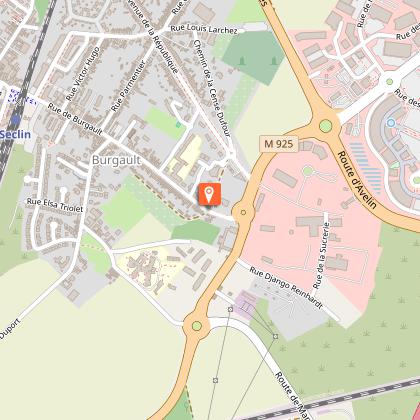Click the Rue Django Reinhardt street label

point(286,287)
